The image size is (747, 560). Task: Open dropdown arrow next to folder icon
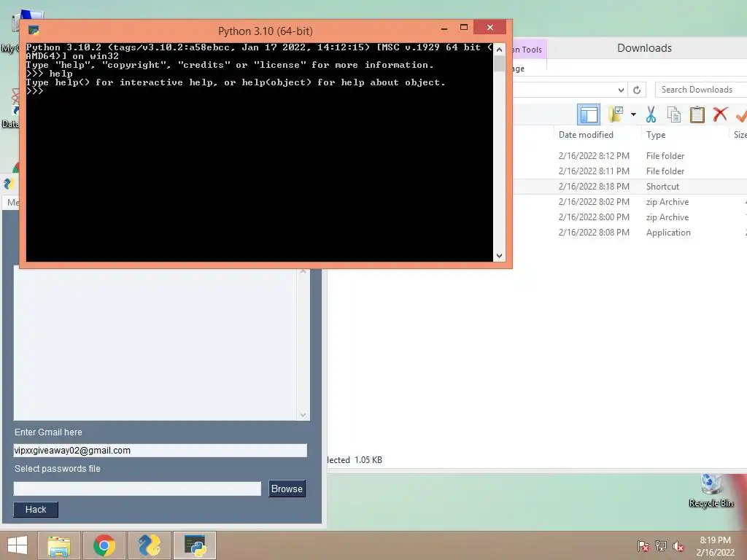point(633,114)
